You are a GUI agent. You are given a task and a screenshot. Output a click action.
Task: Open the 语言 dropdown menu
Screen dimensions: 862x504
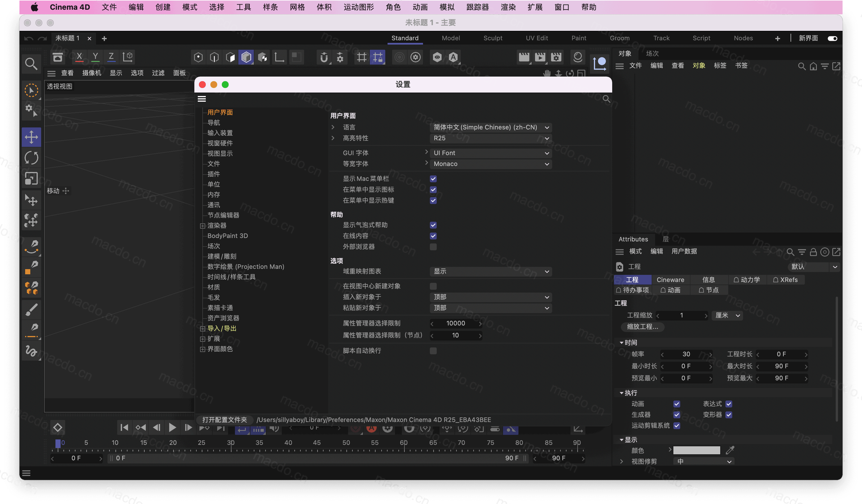tap(489, 127)
